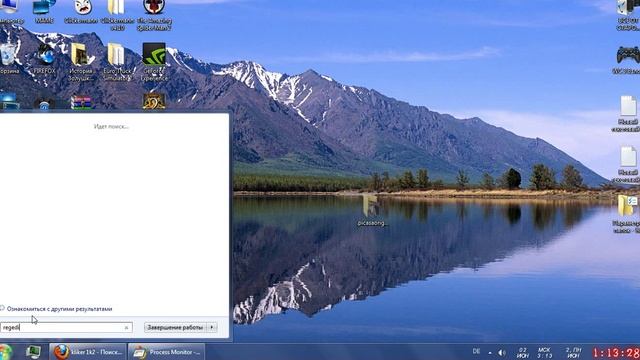Select the faded folder on the lake

coord(371,210)
